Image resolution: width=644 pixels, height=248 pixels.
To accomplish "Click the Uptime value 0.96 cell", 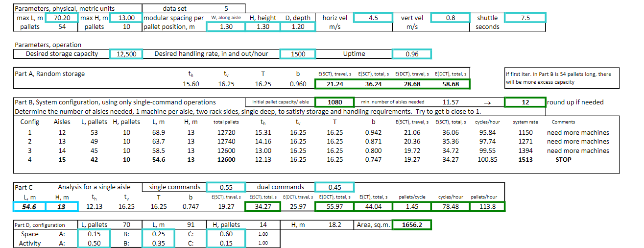I will [x=412, y=54].
